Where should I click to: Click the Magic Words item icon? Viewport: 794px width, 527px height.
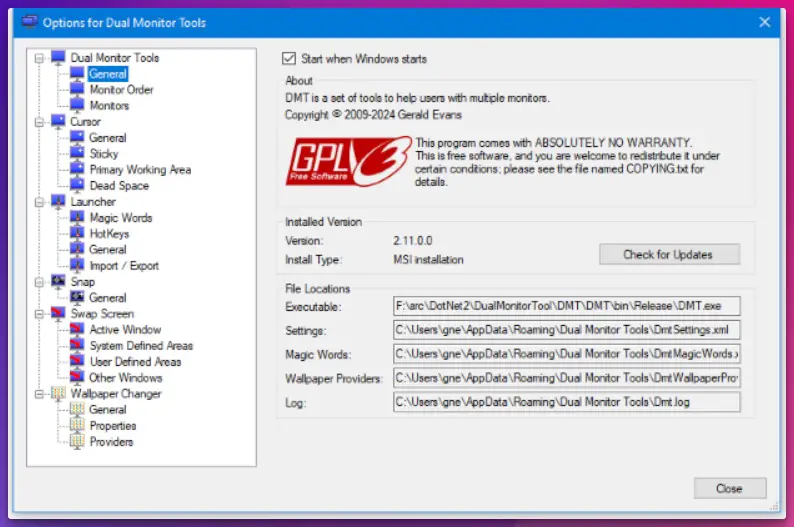coord(77,217)
